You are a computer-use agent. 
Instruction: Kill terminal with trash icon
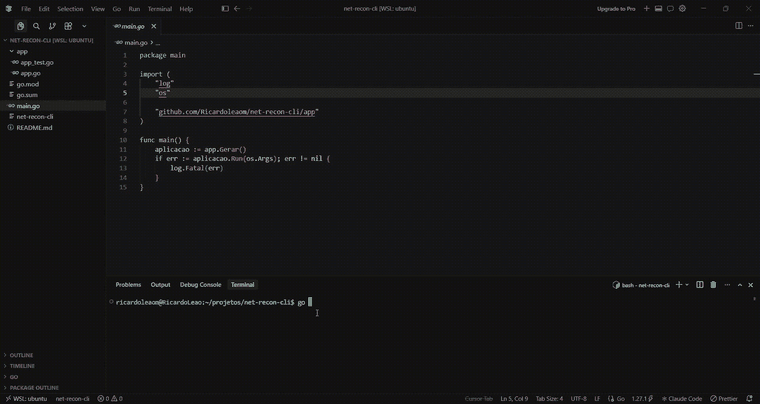click(713, 285)
